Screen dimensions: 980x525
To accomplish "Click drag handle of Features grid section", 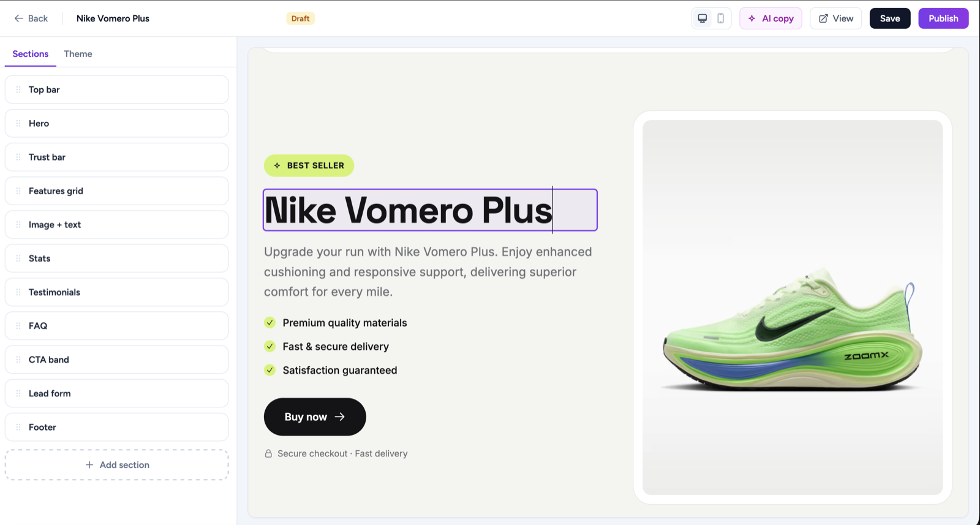I will coord(18,191).
